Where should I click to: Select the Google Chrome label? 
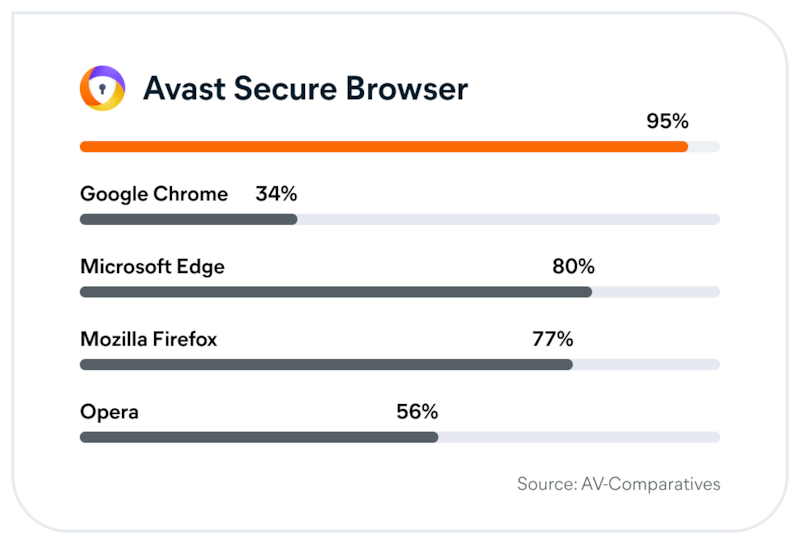[154, 194]
